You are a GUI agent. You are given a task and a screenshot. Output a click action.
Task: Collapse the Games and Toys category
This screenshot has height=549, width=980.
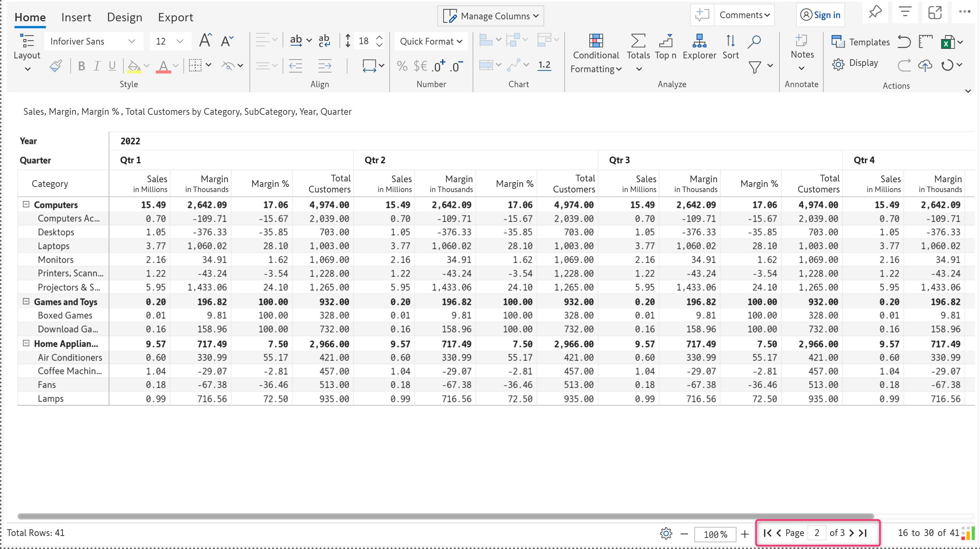[26, 302]
